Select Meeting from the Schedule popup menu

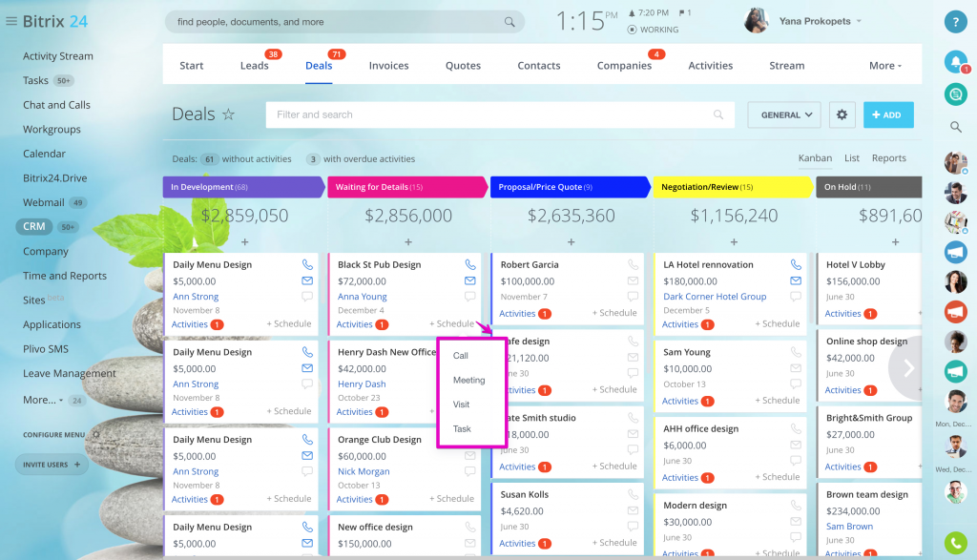(468, 380)
